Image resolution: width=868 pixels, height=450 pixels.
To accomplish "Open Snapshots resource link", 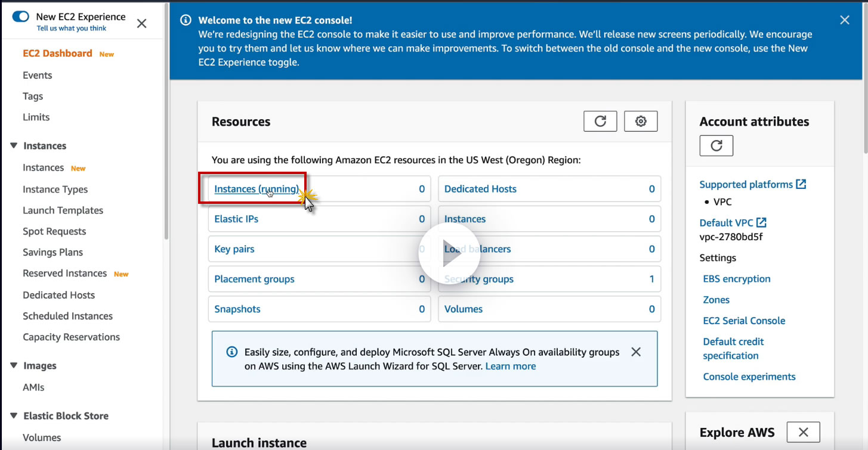I will [x=237, y=309].
